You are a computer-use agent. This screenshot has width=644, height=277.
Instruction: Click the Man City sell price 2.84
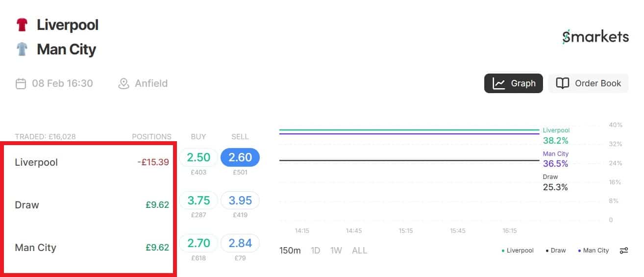(x=240, y=242)
